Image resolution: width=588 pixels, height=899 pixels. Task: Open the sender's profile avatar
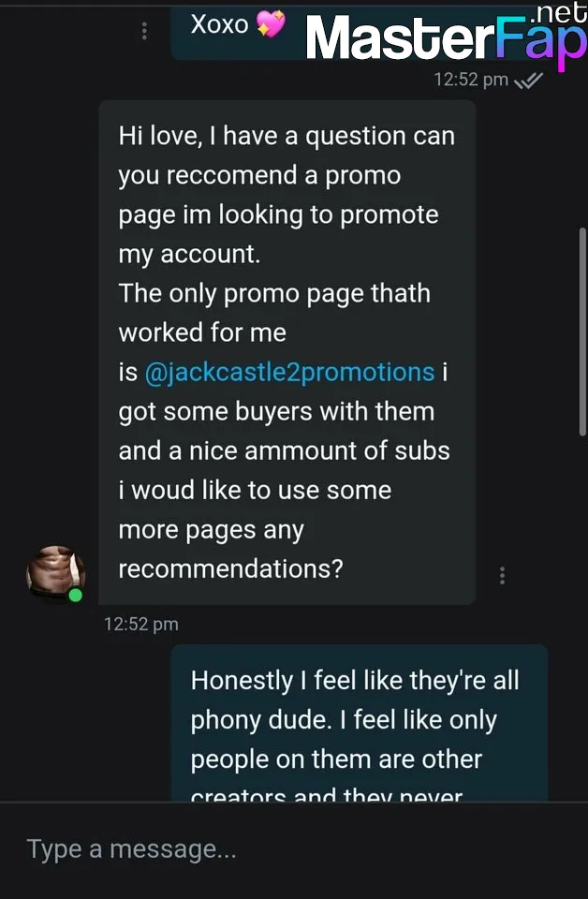(x=54, y=573)
